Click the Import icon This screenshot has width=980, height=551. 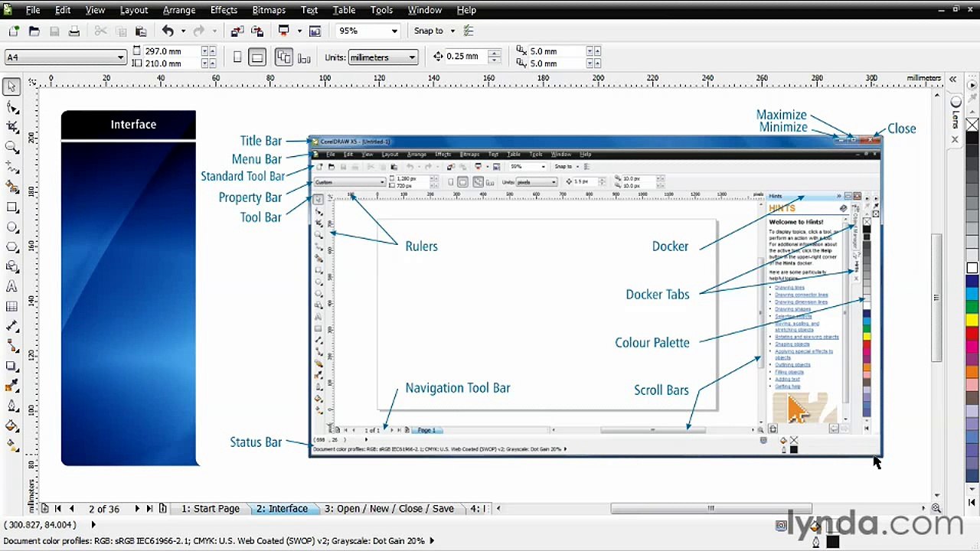(x=237, y=31)
